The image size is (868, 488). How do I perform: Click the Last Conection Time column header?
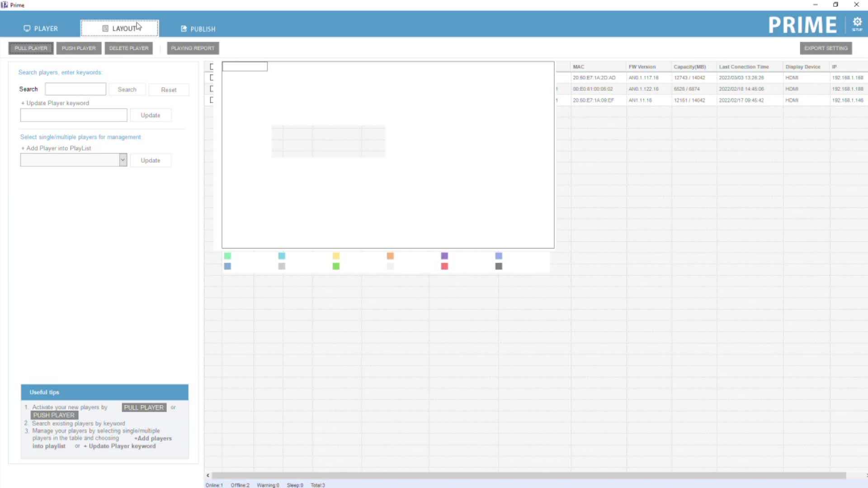(750, 67)
